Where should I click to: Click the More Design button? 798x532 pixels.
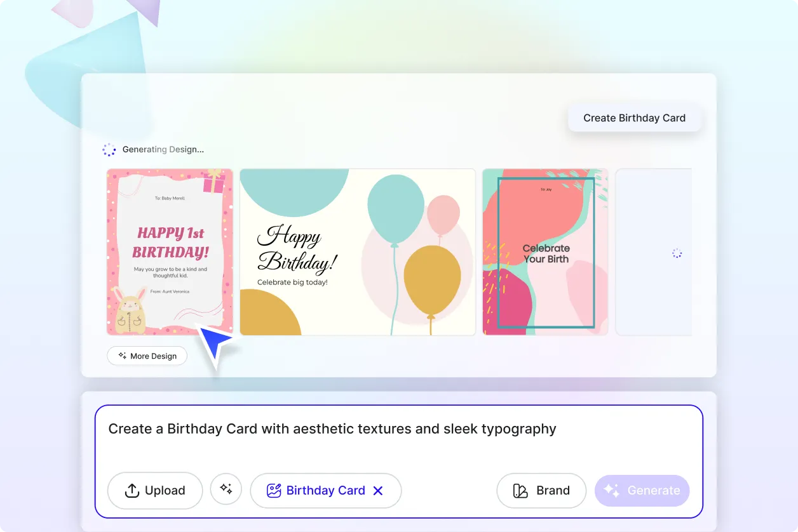(x=147, y=356)
